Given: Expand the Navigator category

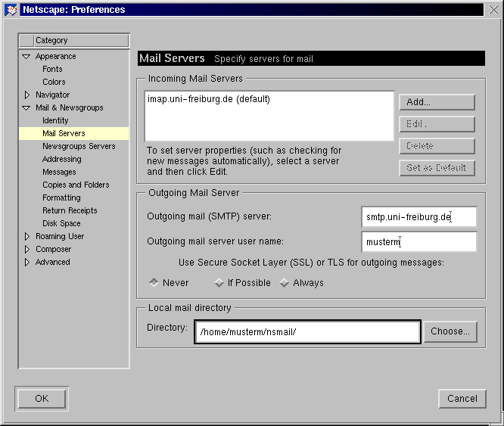Looking at the screenshot, I should tap(27, 95).
